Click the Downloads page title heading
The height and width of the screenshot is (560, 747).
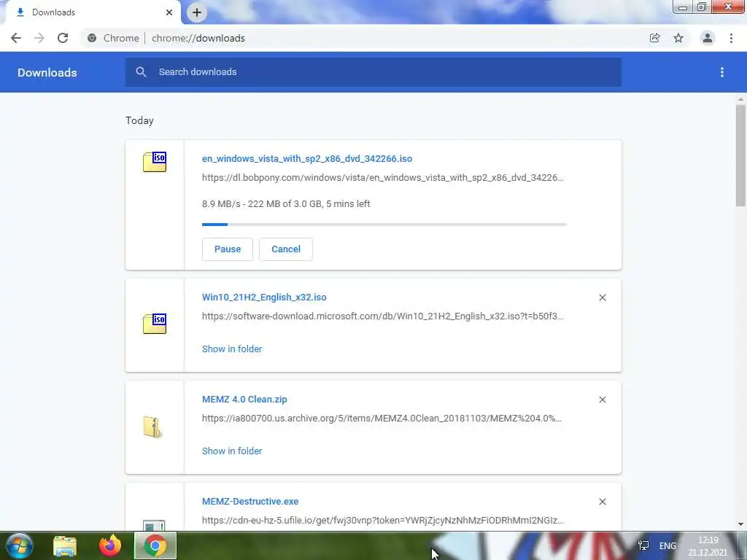47,72
